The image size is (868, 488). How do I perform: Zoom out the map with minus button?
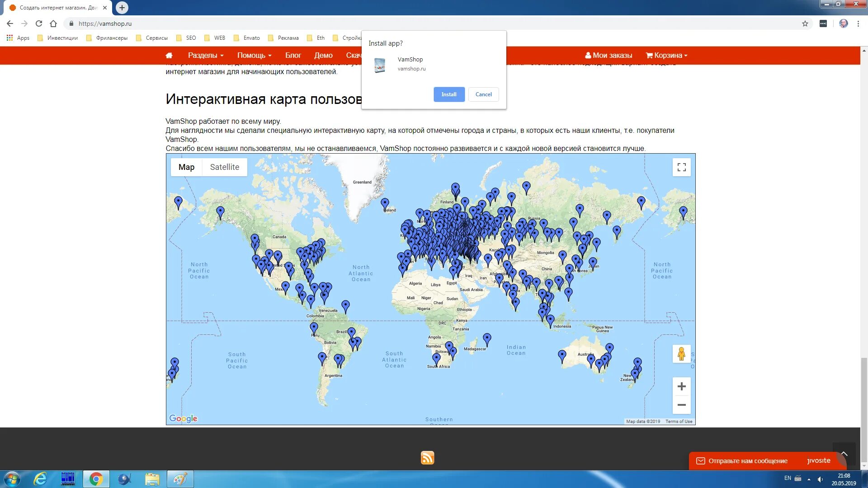click(x=681, y=405)
